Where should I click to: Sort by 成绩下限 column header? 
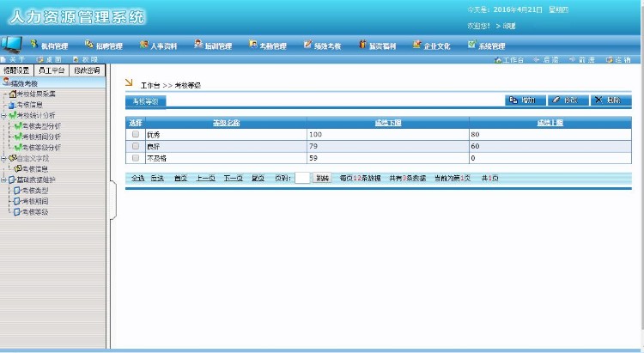388,123
